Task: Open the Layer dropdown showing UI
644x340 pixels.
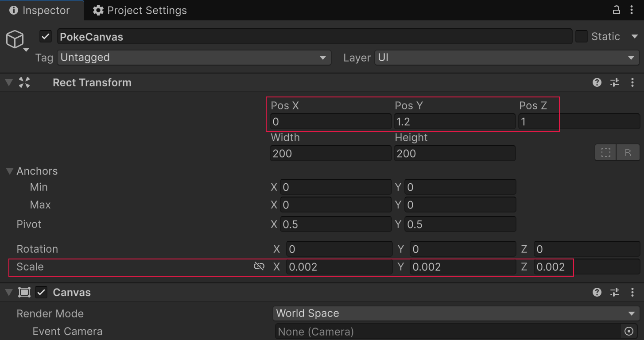Action: [507, 58]
